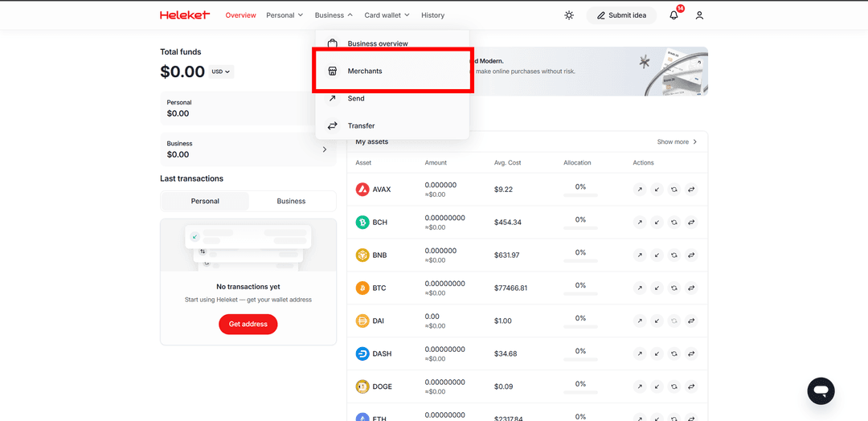Click transfer icon in BNB row
This screenshot has width=868, height=421.
pyautogui.click(x=691, y=255)
